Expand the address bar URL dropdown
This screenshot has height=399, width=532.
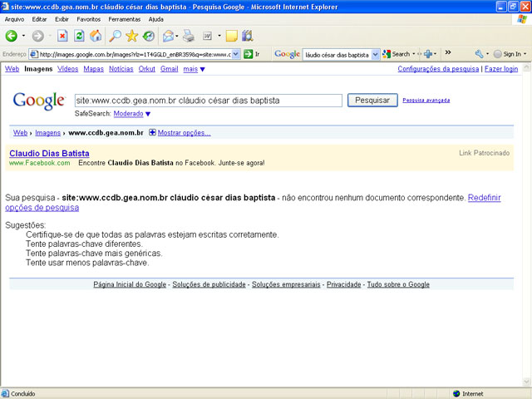[236, 54]
